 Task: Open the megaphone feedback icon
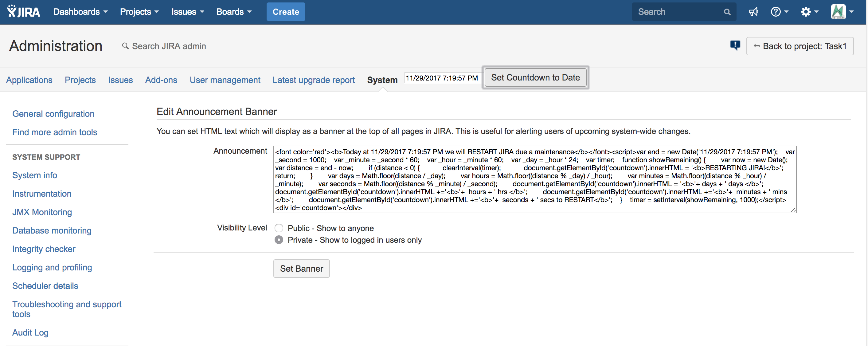pos(753,12)
